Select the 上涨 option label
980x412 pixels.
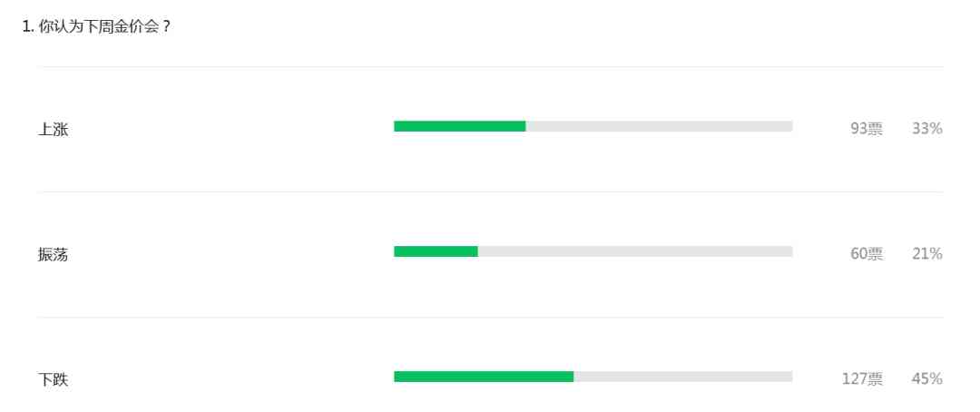[x=53, y=129]
